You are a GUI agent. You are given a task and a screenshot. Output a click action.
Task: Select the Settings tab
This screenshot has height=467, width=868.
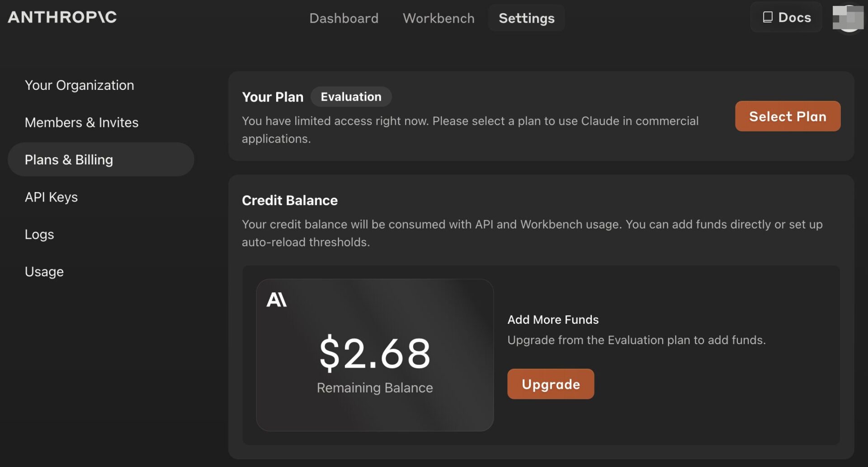[526, 18]
